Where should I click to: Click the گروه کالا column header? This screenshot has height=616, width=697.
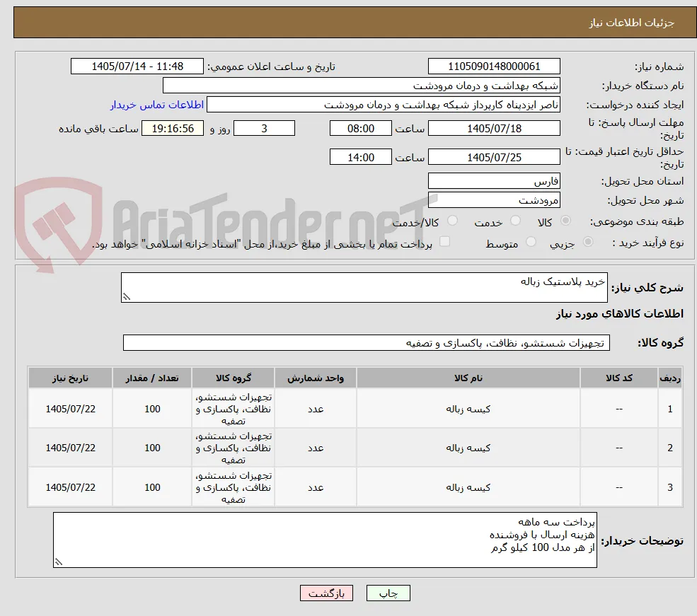233,378
